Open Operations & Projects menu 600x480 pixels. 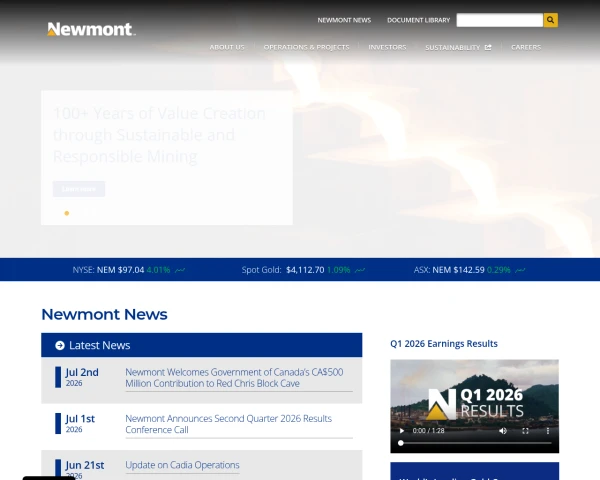point(306,47)
